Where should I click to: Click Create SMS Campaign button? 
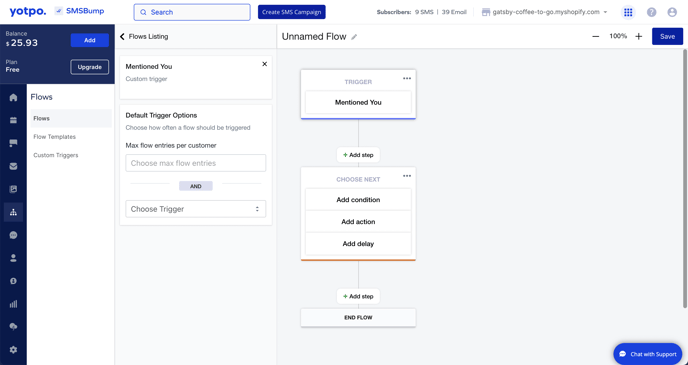click(x=292, y=12)
